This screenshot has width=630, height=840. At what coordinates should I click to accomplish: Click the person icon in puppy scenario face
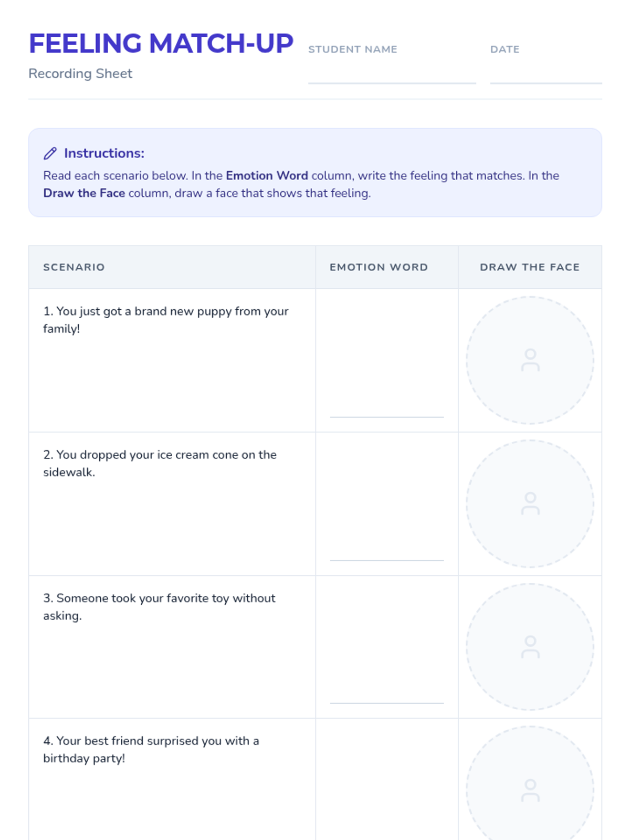click(530, 360)
